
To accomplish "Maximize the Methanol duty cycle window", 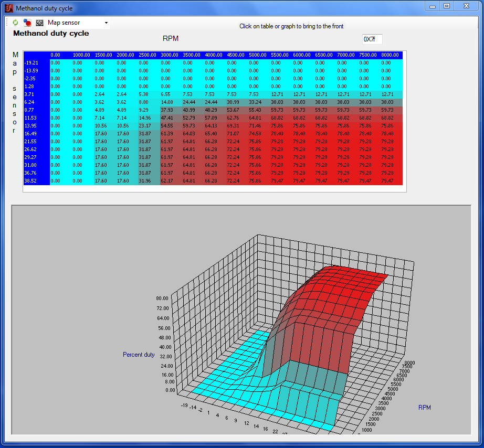I will (x=447, y=6).
